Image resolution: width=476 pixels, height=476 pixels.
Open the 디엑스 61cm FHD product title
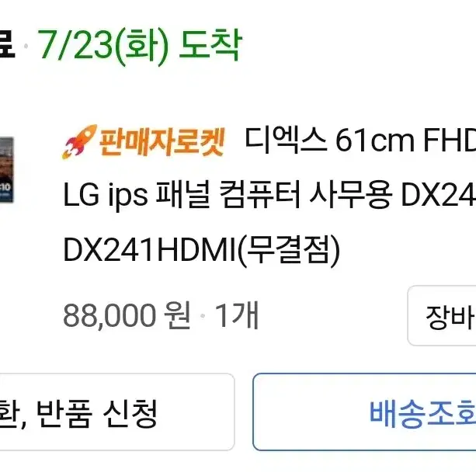(x=360, y=141)
